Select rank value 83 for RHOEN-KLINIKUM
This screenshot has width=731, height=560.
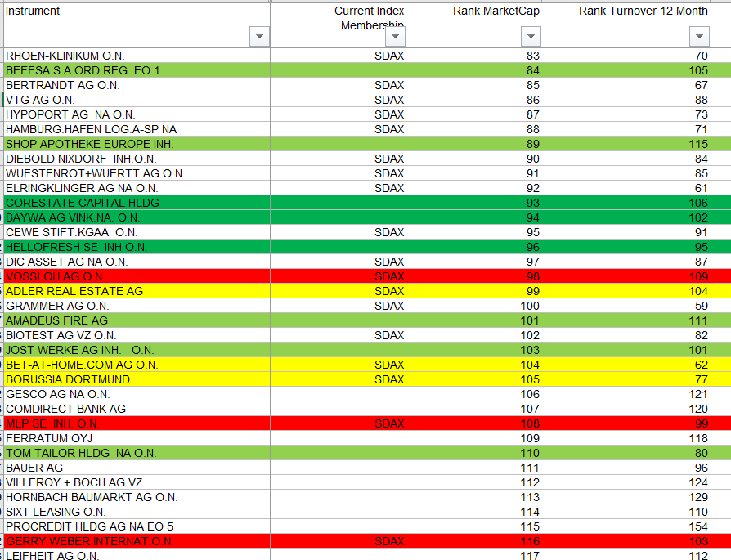531,56
